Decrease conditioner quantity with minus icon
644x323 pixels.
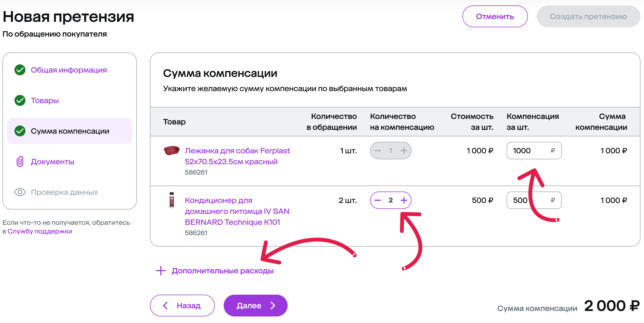coord(378,200)
